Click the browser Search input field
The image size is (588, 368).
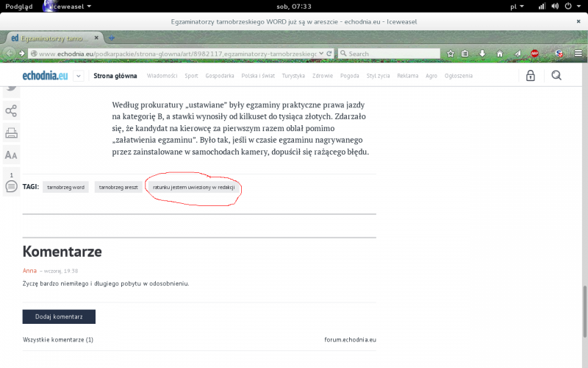coord(392,54)
